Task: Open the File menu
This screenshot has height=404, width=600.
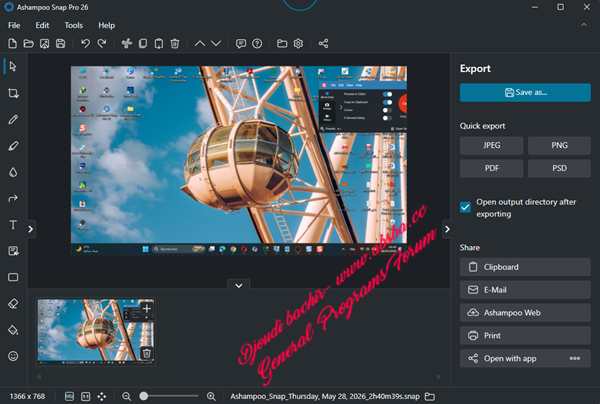Action: point(14,25)
